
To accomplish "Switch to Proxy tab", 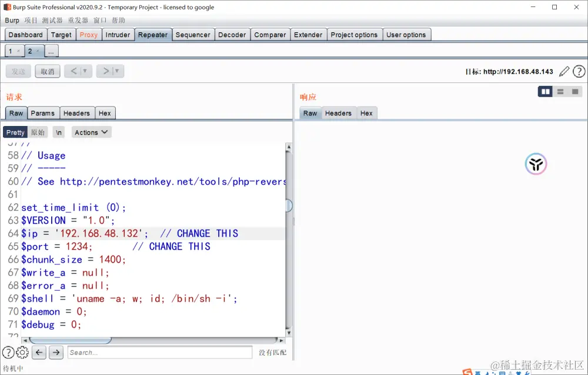I will point(89,35).
